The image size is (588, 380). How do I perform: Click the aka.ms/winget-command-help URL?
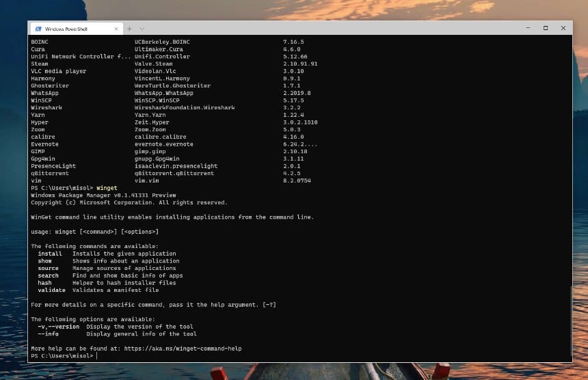(183, 349)
